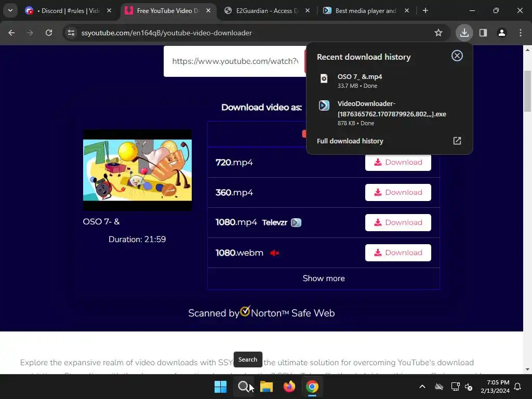Click the OneDrive cloud tray icon
Viewport: 532px width, 399px height.
tap(439, 387)
